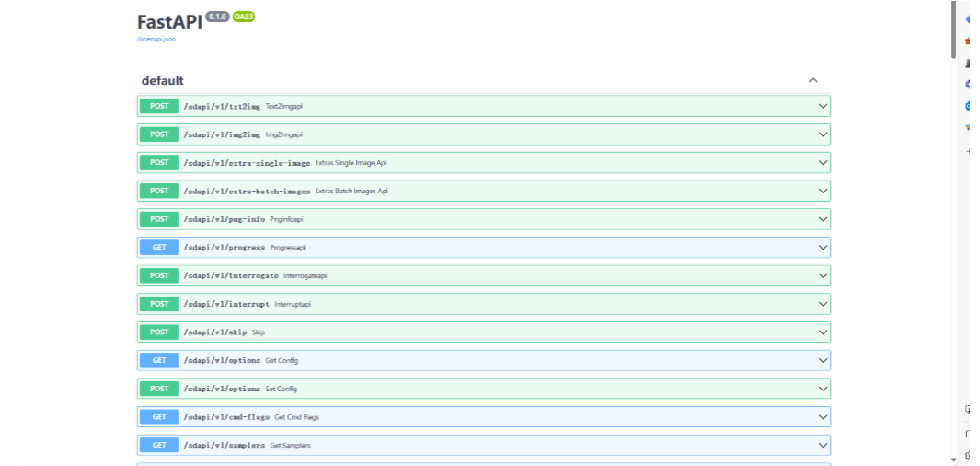Click the POST badge for interrupt

tap(159, 304)
